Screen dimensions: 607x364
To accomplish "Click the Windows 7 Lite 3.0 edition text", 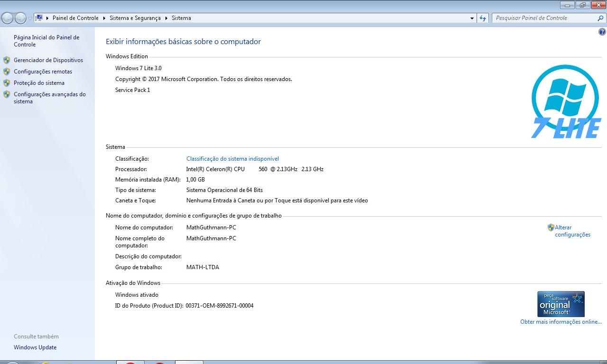I will pos(138,68).
